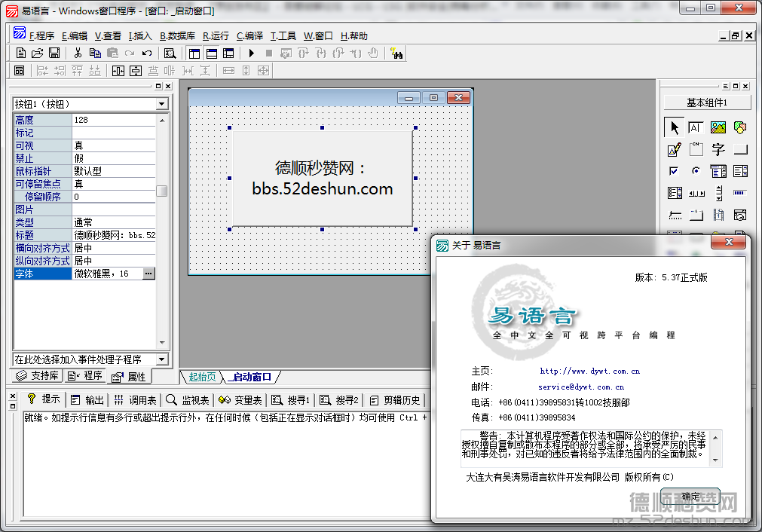The height and width of the screenshot is (532, 762).
Task: Pick the group box component (CN icon)
Action: 696,150
